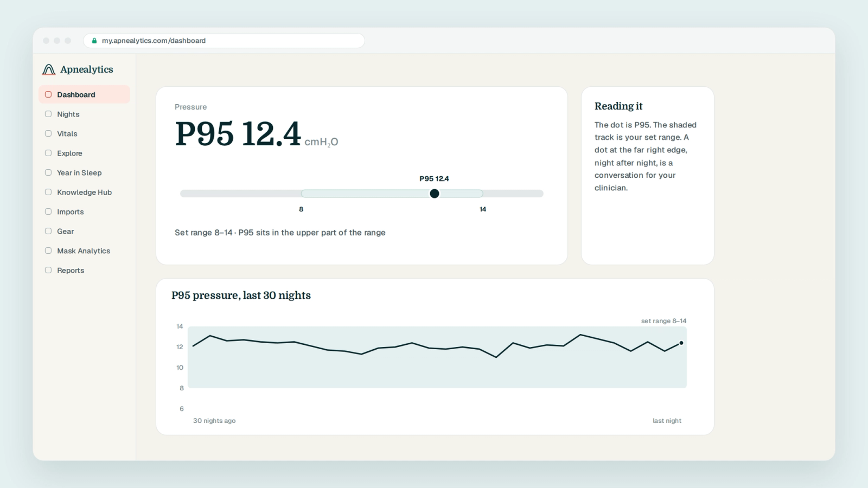
Task: Click the P95 dot on pressure track
Action: click(x=435, y=194)
